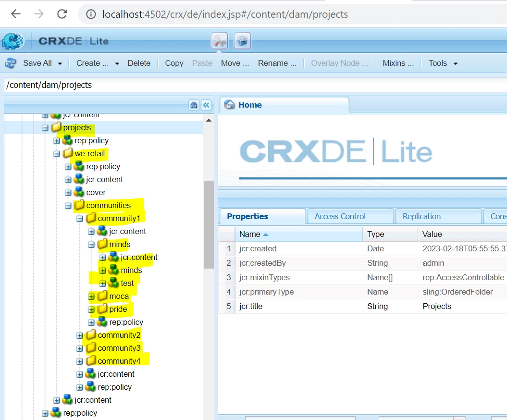Image resolution: width=507 pixels, height=420 pixels.
Task: Click the Value column header
Action: [462, 234]
